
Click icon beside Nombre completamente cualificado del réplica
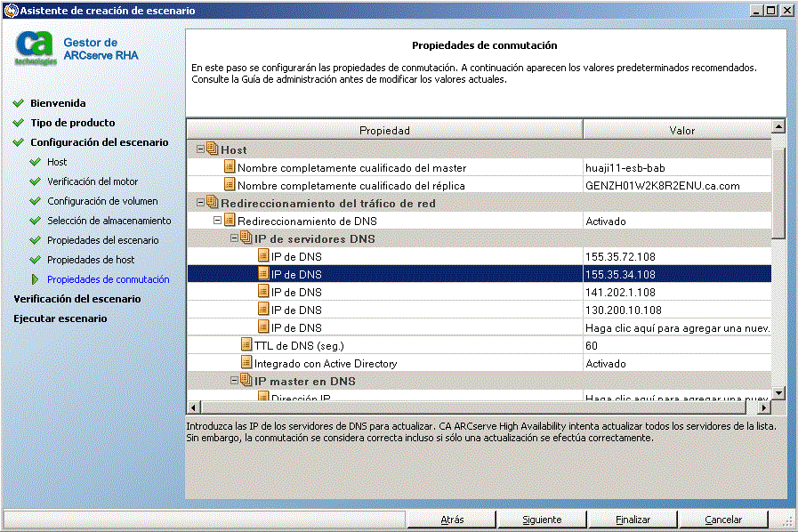230,185
